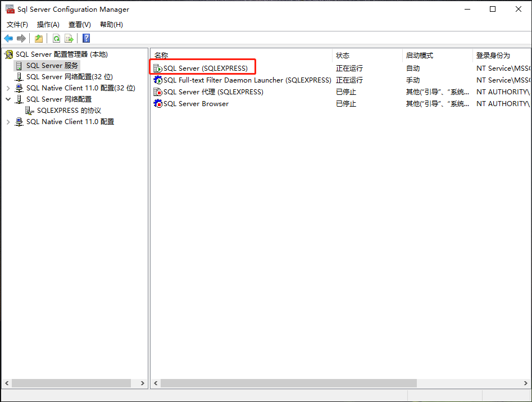This screenshot has height=402, width=532.
Task: Sort by the 登录身份为 column header
Action: [502, 55]
